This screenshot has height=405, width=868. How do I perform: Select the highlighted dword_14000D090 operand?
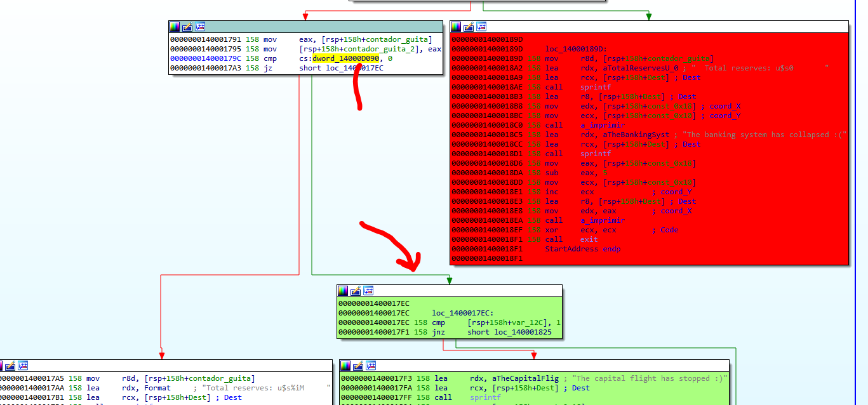pyautogui.click(x=345, y=58)
